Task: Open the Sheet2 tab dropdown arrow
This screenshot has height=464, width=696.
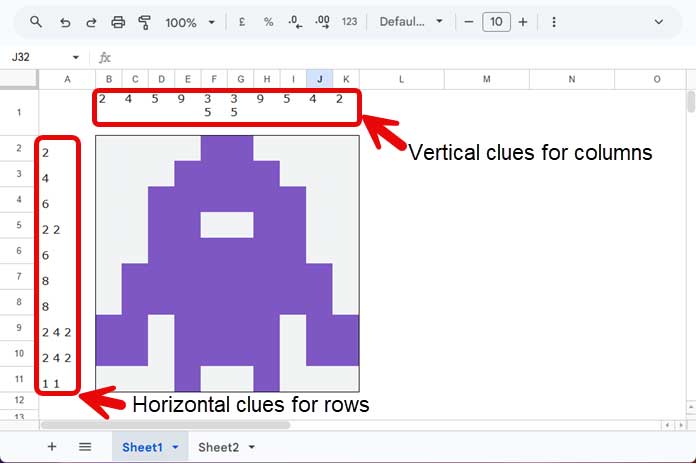Action: [252, 447]
